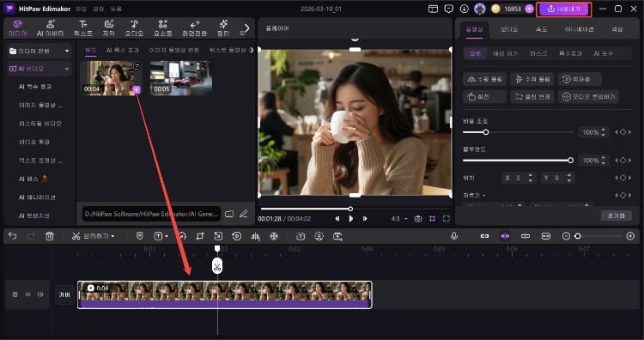Image resolution: width=644 pixels, height=340 pixels.
Task: Click the AI avatar face icon in timeline toolbar
Action: coord(319,236)
